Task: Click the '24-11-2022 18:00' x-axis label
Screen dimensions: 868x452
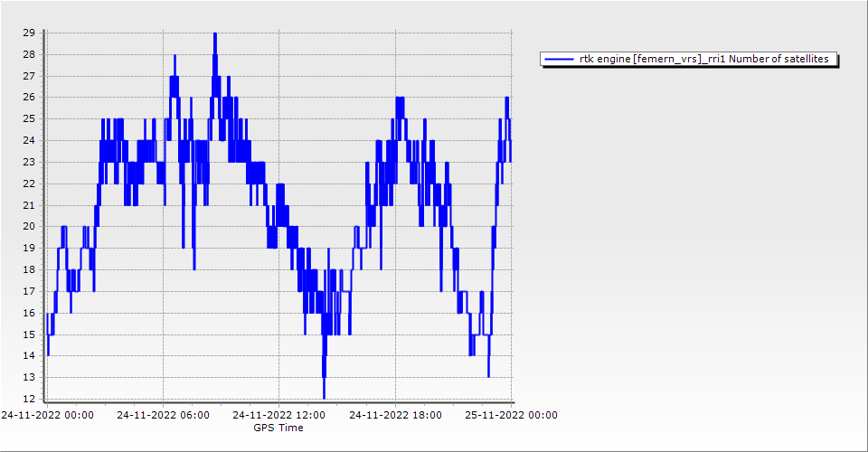Action: coord(395,416)
